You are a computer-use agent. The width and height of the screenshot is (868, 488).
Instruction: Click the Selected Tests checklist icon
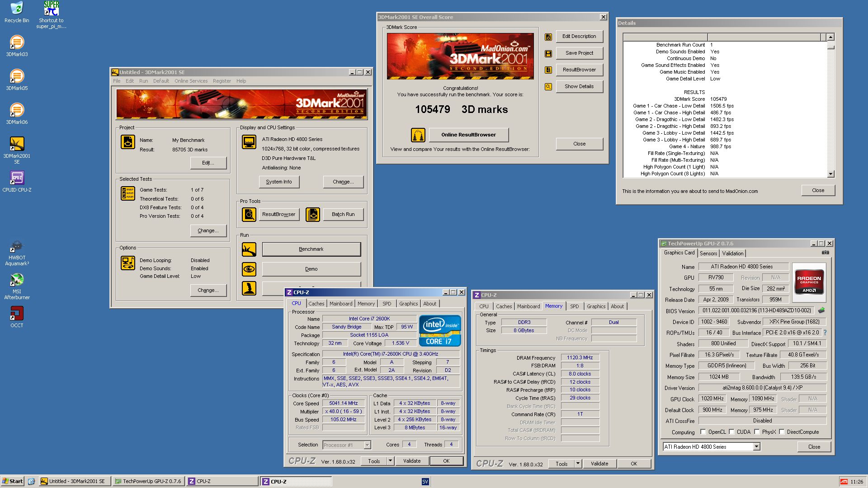tap(128, 193)
